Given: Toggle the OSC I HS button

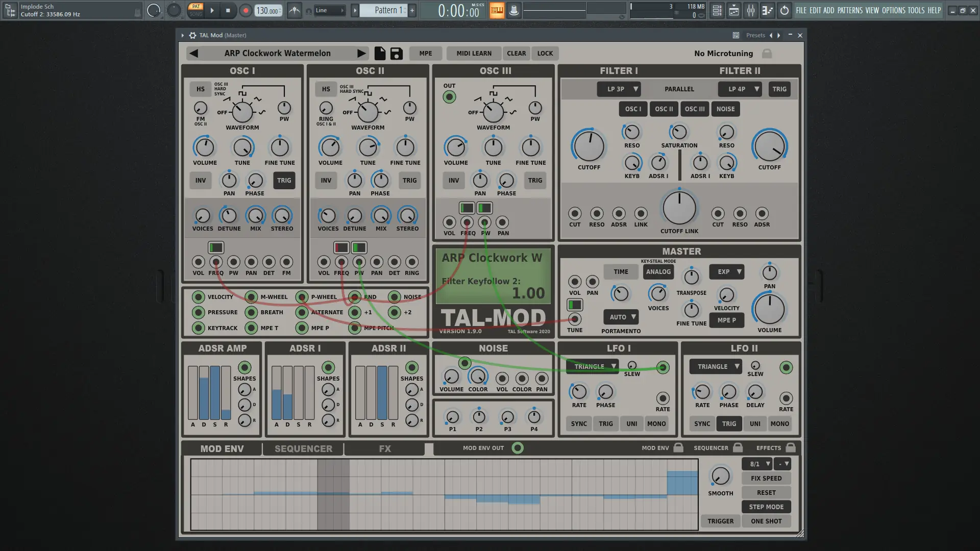Looking at the screenshot, I should pos(201,89).
